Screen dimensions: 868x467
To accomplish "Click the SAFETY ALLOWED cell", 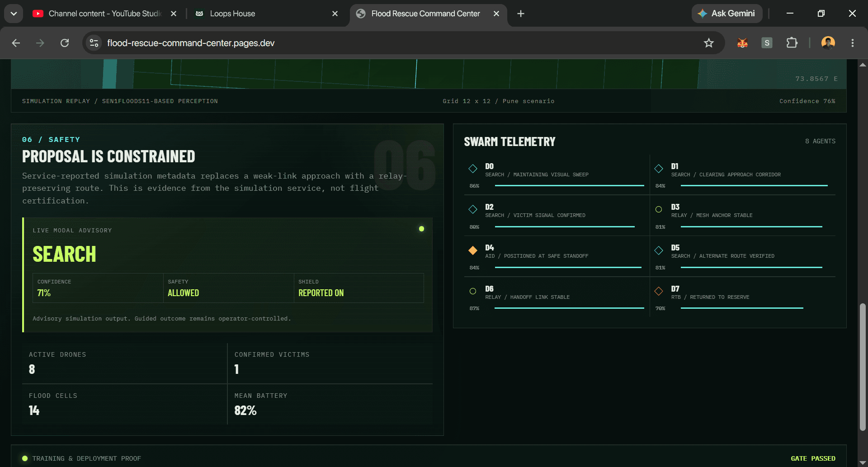I will pos(228,288).
